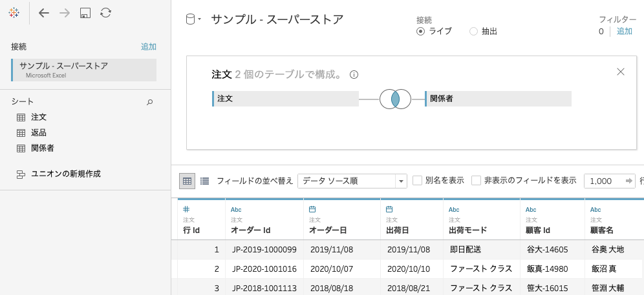The image size is (644, 295).
Task: Search sheets with the magnifier icon
Action: pyautogui.click(x=150, y=102)
